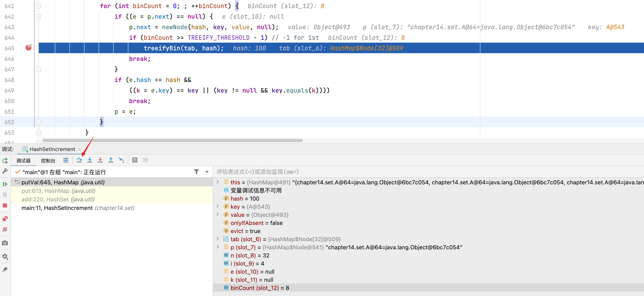Expand the tab (slot_6) array variable
The width and height of the screenshot is (644, 296).
pyautogui.click(x=218, y=239)
